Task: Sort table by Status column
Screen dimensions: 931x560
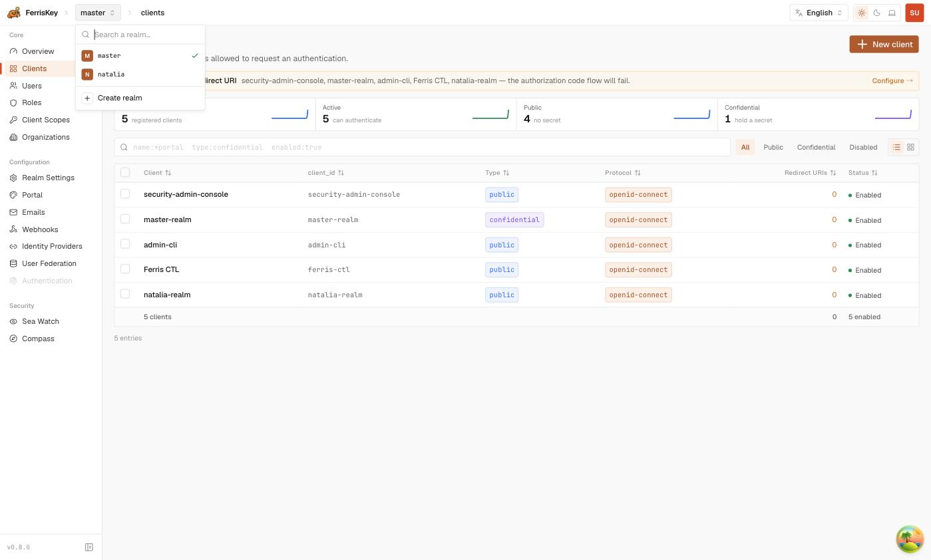Action: coord(863,173)
